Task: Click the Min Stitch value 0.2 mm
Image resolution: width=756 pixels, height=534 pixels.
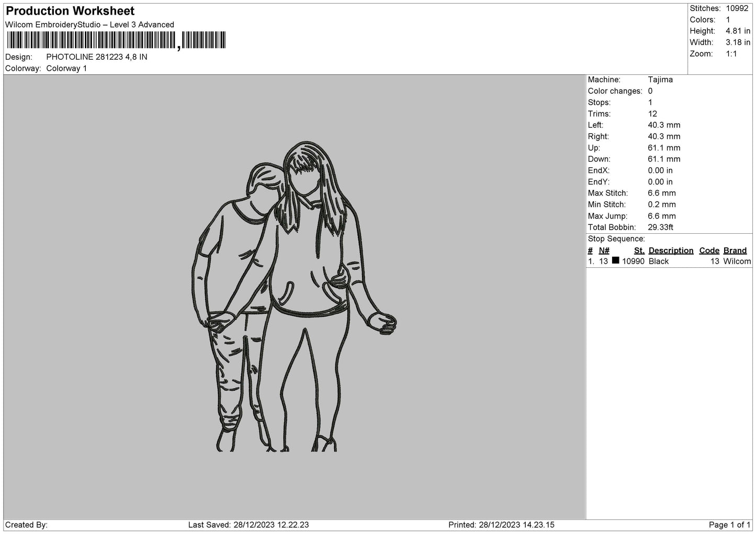Action: pos(662,204)
